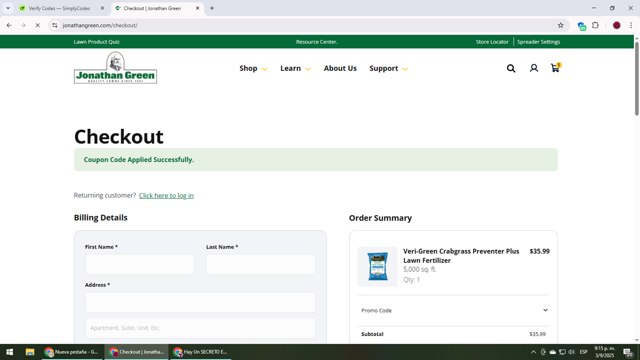Switch to Nueva pestaña Chrome taskbar window

tap(72, 352)
